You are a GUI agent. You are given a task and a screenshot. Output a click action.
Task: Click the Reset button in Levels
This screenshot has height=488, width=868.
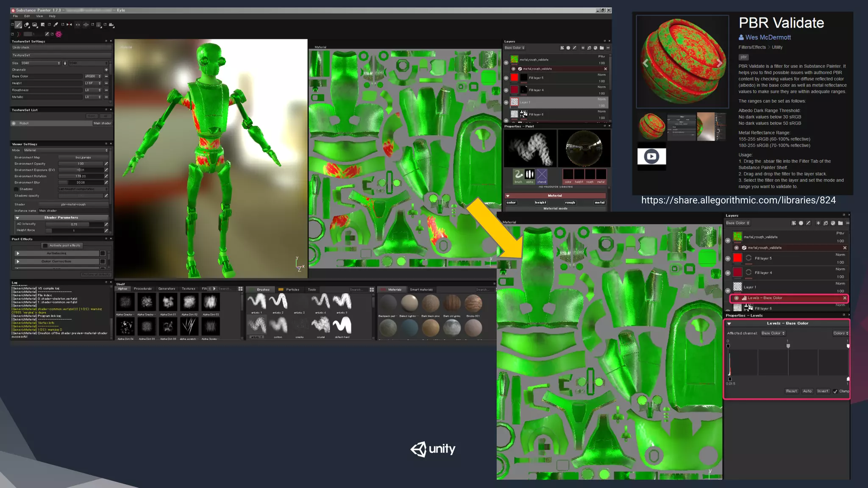pyautogui.click(x=791, y=391)
